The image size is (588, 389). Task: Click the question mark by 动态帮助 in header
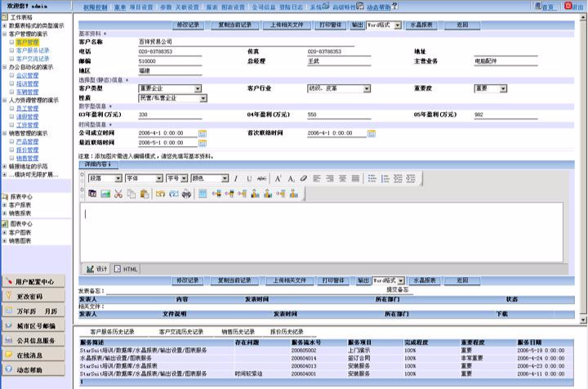[x=394, y=6]
